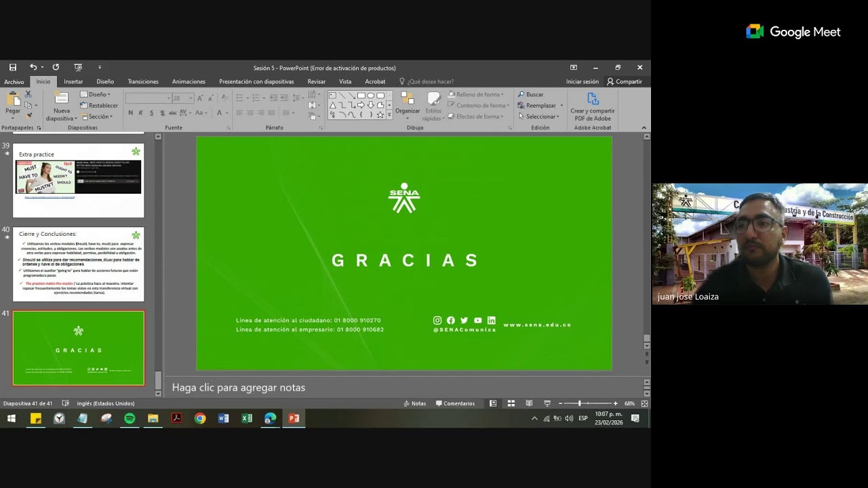Screen dimensions: 868x488
Task: Insert an oval from the shapes gallery
Action: point(371,96)
